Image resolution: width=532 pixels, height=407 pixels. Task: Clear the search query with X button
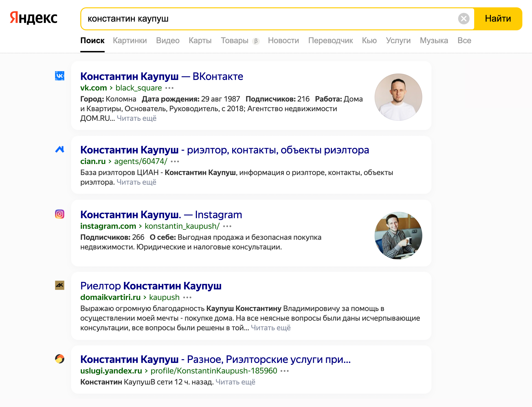click(x=464, y=19)
